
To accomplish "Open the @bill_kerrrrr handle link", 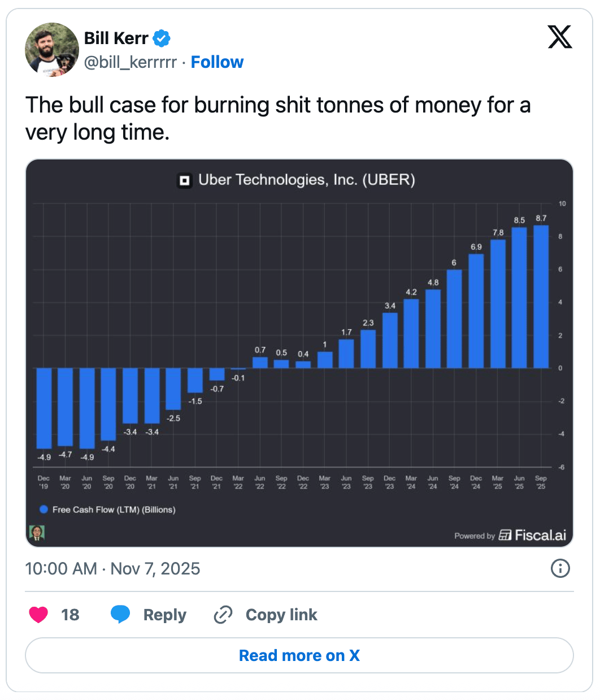I will 131,62.
